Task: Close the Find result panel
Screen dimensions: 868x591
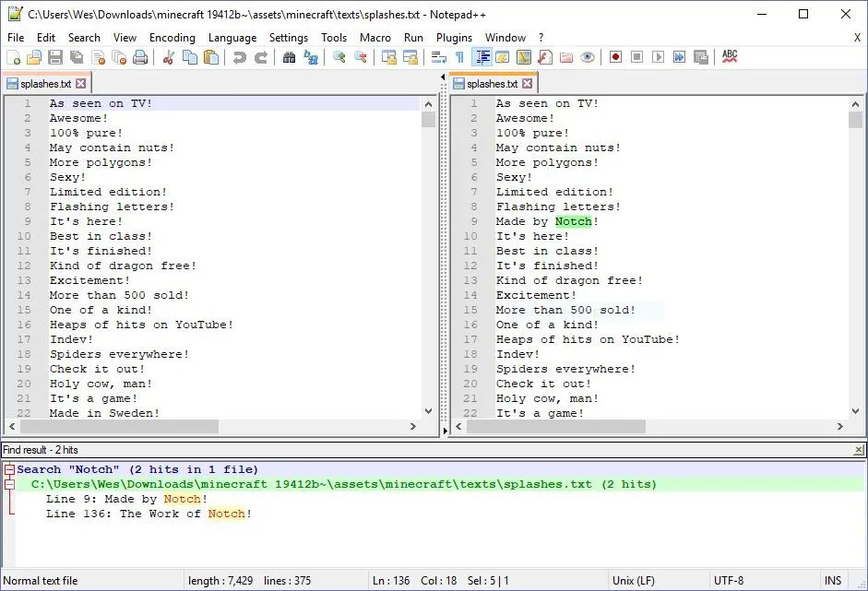Action: [859, 450]
